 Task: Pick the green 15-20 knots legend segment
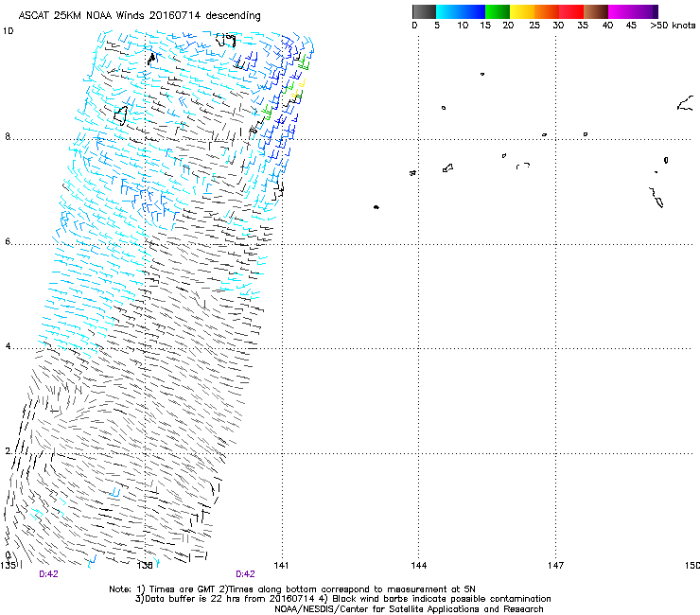(498, 11)
